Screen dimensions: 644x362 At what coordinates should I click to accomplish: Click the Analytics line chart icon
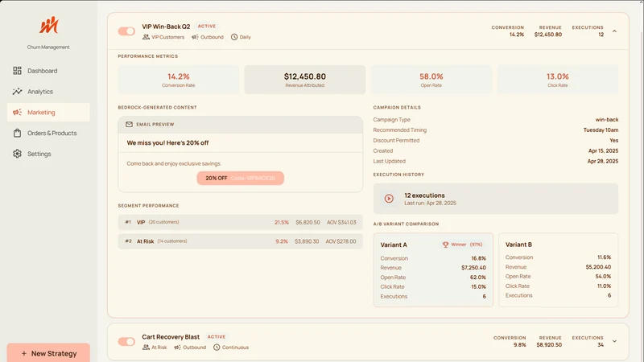(17, 92)
